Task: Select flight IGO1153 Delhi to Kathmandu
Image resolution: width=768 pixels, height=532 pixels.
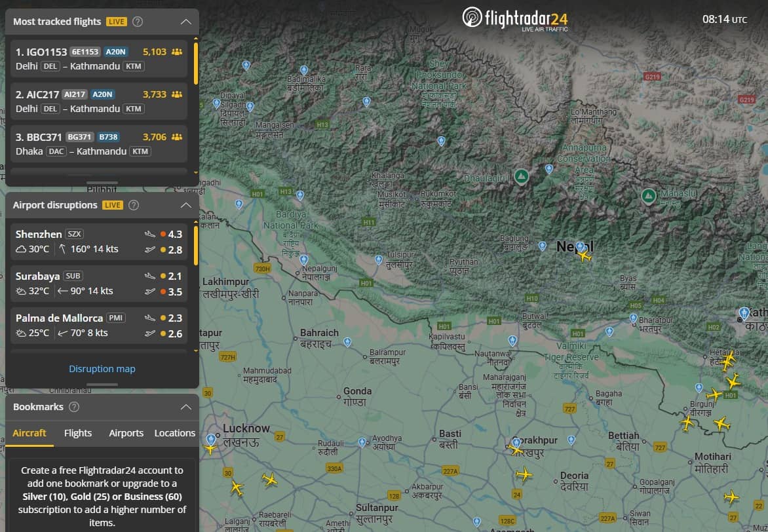Action: 100,59
